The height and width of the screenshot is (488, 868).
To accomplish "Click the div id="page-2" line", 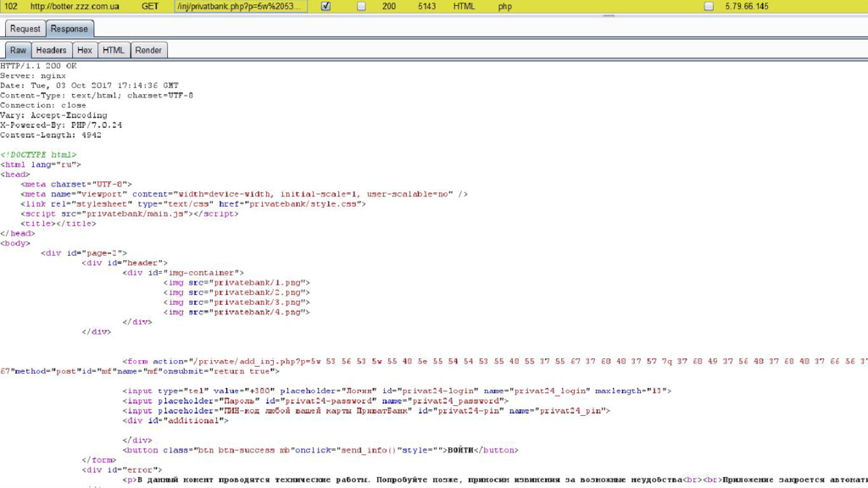I will [84, 252].
